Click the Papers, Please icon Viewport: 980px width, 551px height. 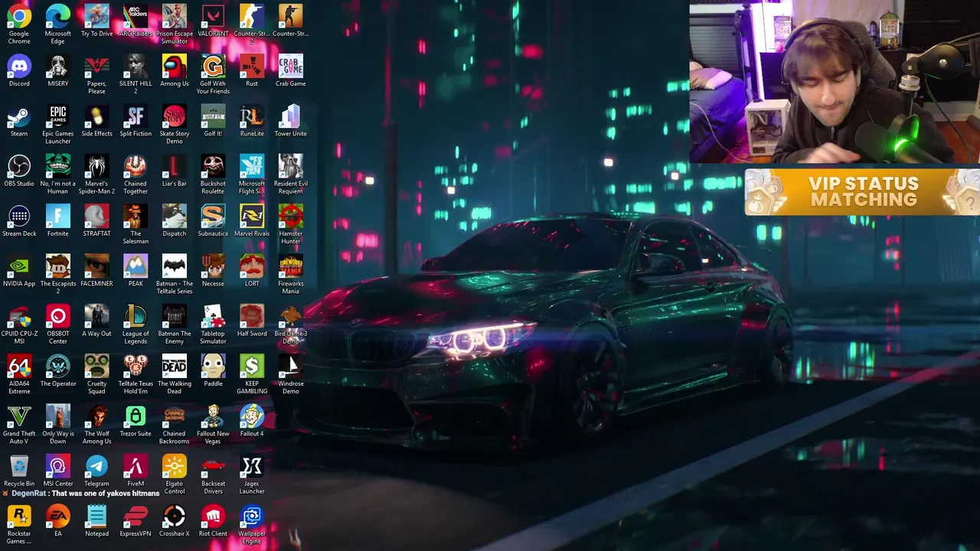tap(96, 73)
